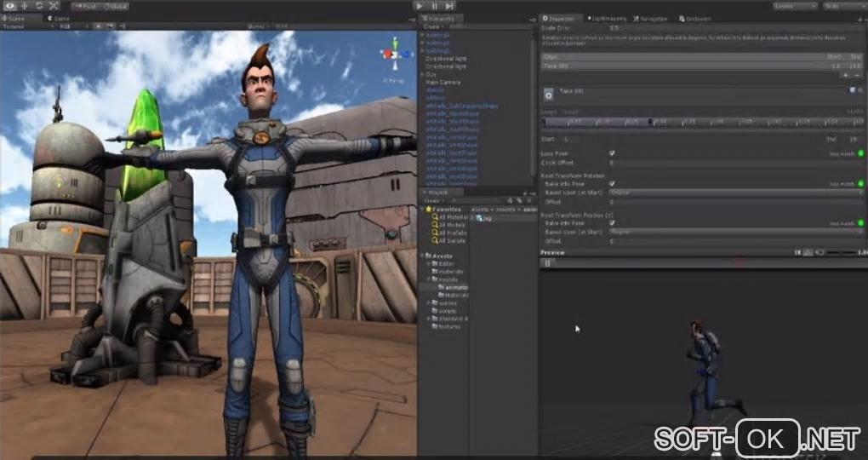868x460 pixels.
Task: Select the Move tool in the toolbar
Action: pos(25,6)
